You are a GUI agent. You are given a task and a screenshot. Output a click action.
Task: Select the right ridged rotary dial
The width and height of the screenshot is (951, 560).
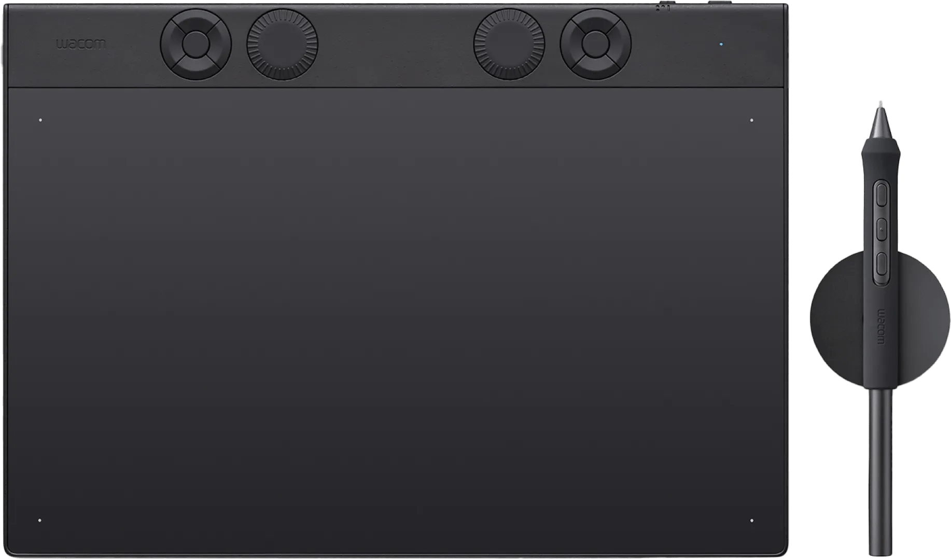tap(509, 44)
